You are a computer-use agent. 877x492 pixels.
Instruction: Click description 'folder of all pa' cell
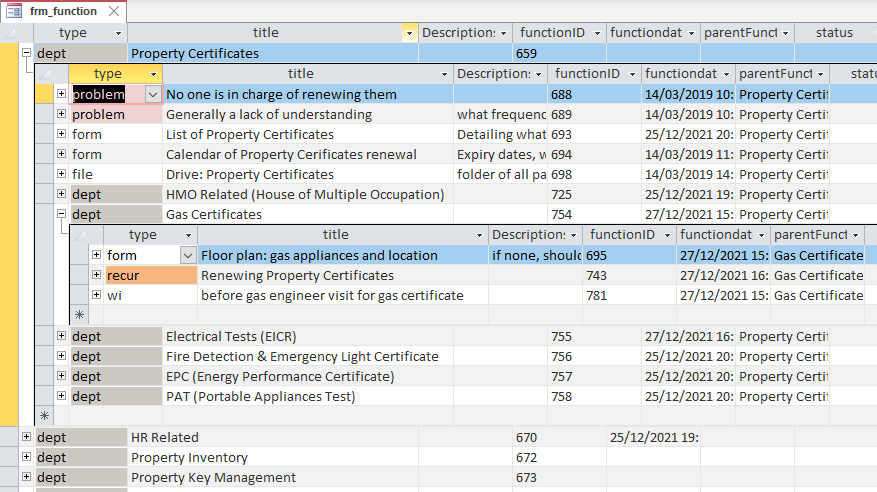tap(500, 175)
